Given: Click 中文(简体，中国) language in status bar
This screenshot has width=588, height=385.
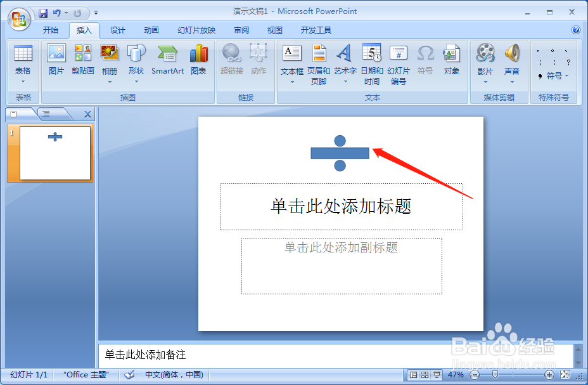Looking at the screenshot, I should point(174,374).
